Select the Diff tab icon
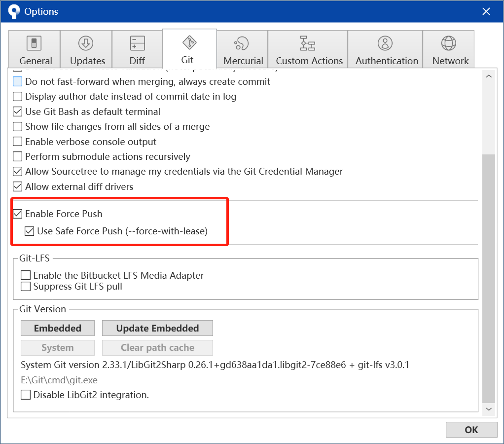Viewport: 504px width, 444px height. [137, 43]
